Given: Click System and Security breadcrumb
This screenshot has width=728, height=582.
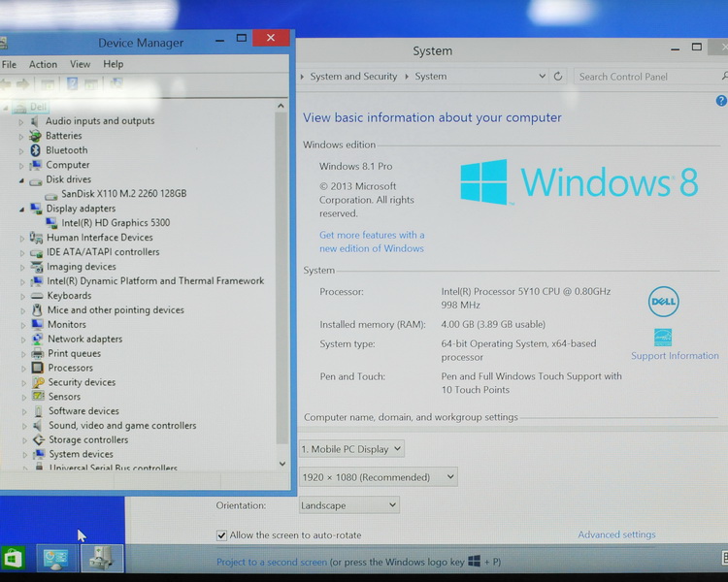Looking at the screenshot, I should 353,76.
